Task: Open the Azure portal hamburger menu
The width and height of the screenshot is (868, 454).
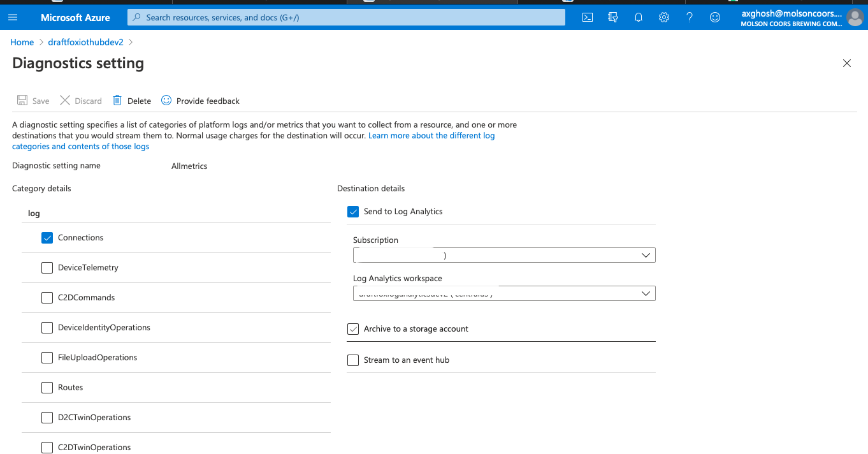Action: [13, 17]
